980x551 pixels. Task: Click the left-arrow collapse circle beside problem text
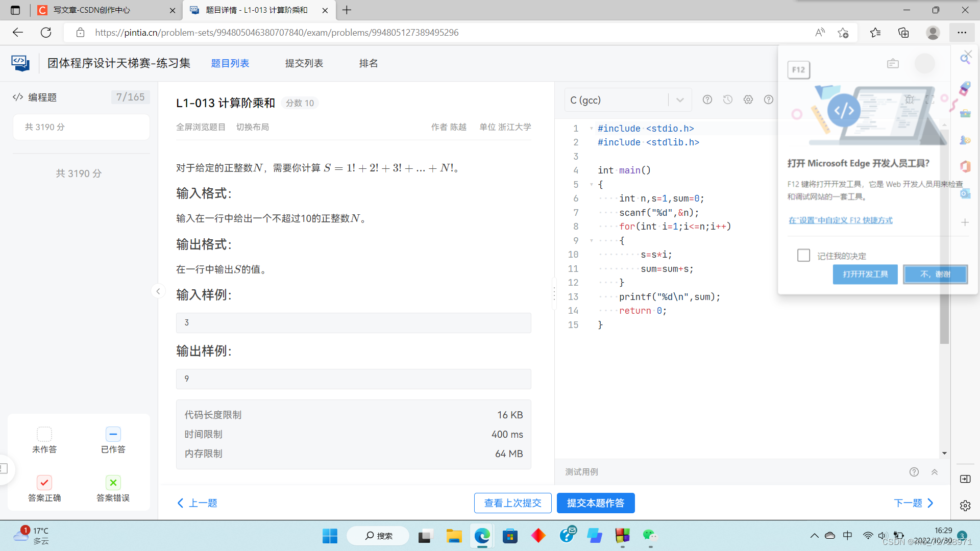(158, 291)
